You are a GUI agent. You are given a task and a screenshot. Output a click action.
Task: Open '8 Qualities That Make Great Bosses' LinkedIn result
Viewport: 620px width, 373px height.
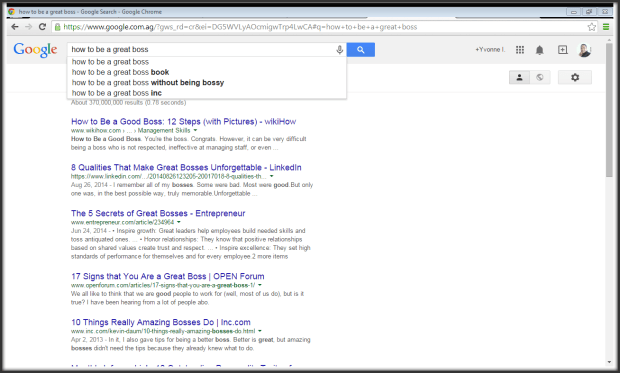[186, 167]
